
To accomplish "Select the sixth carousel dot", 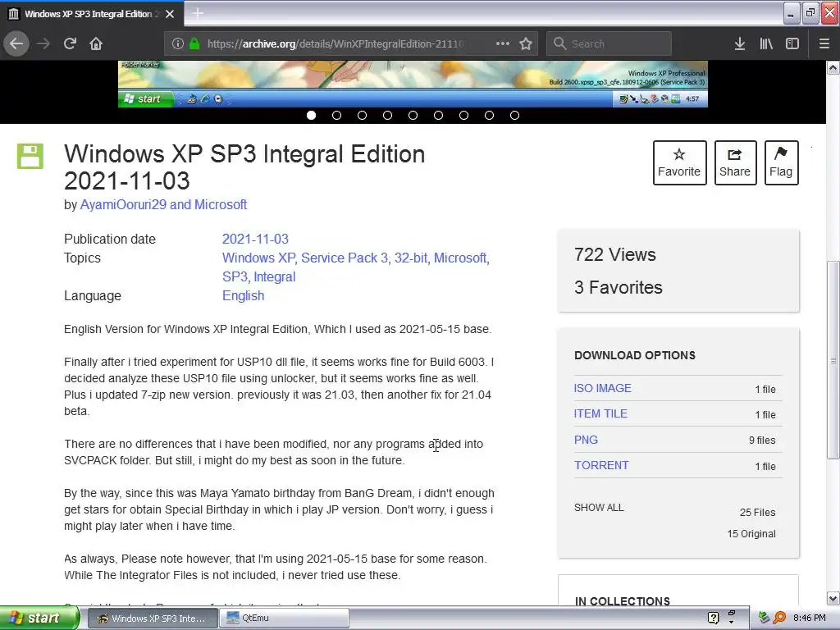I will pyautogui.click(x=438, y=115).
